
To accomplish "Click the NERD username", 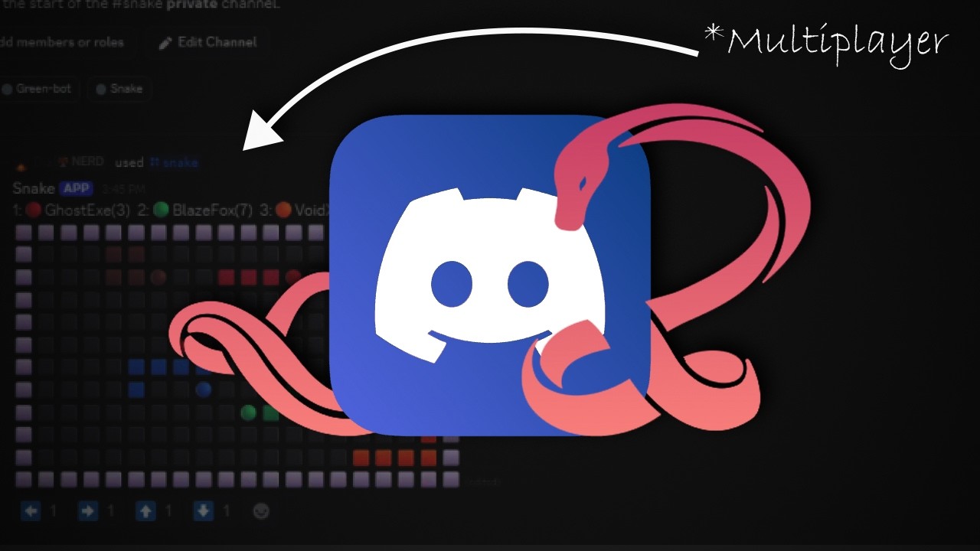I will coord(87,163).
